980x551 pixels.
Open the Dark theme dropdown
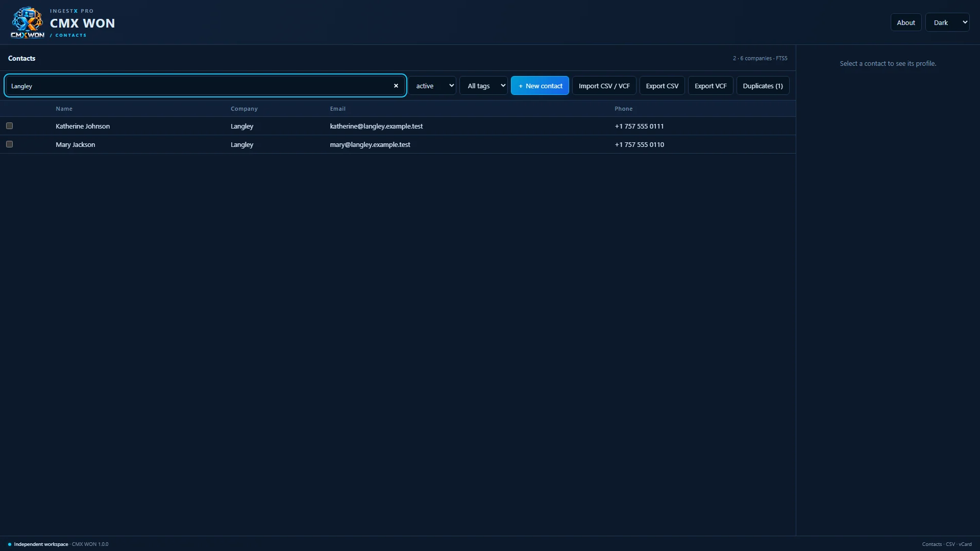pyautogui.click(x=947, y=22)
